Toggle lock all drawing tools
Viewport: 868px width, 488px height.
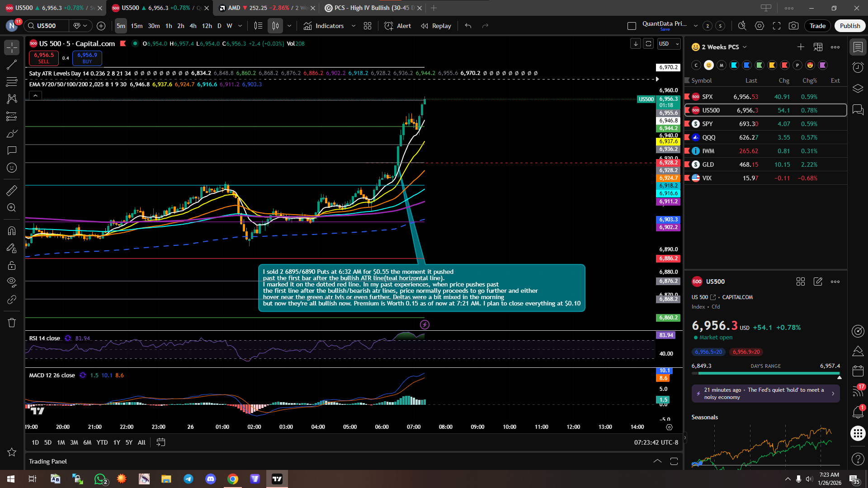12,265
